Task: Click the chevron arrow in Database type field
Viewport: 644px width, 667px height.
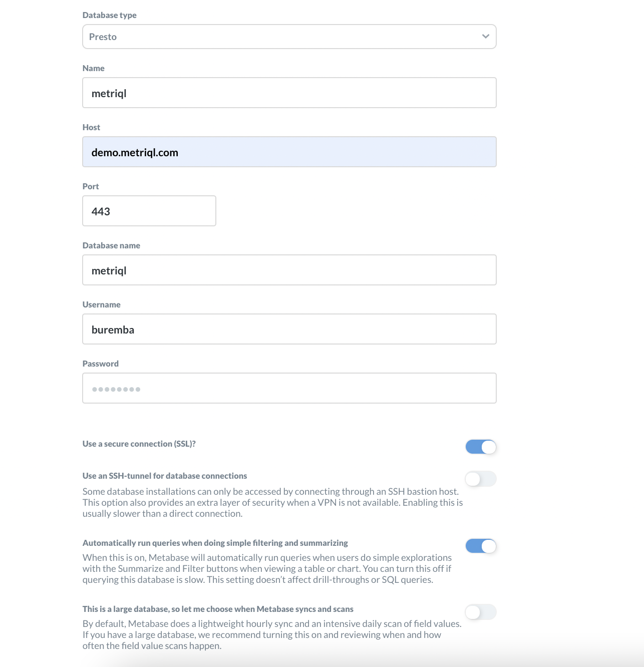Action: [485, 37]
